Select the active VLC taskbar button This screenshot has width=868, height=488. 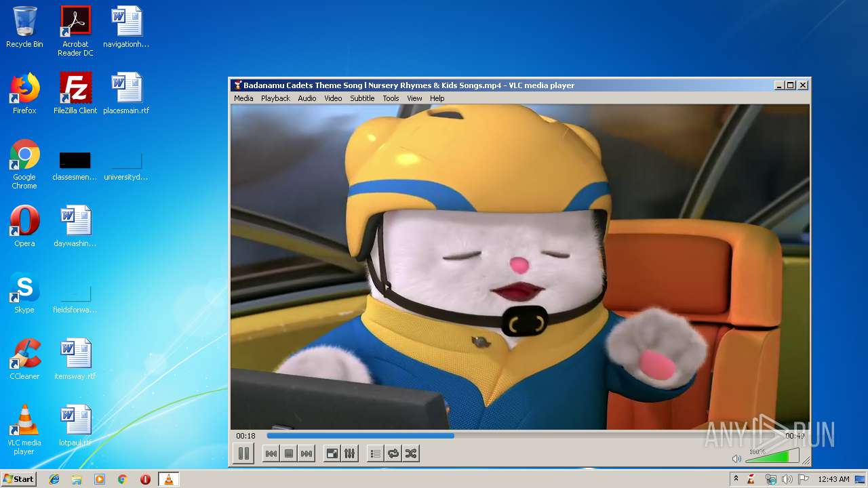(168, 479)
